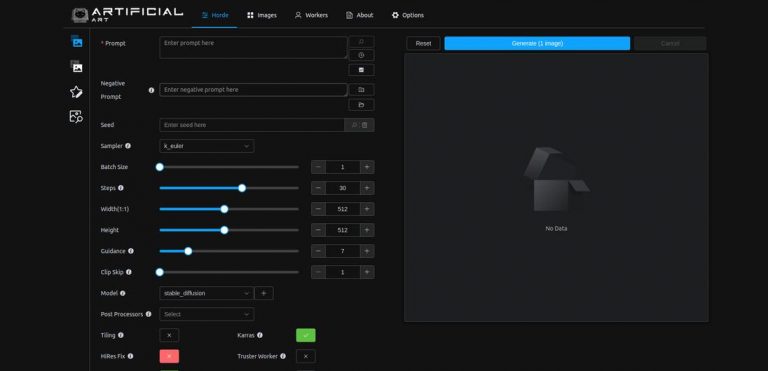The image size is (768, 371).
Task: Click info icon next to Clip Skip
Action: tap(129, 272)
